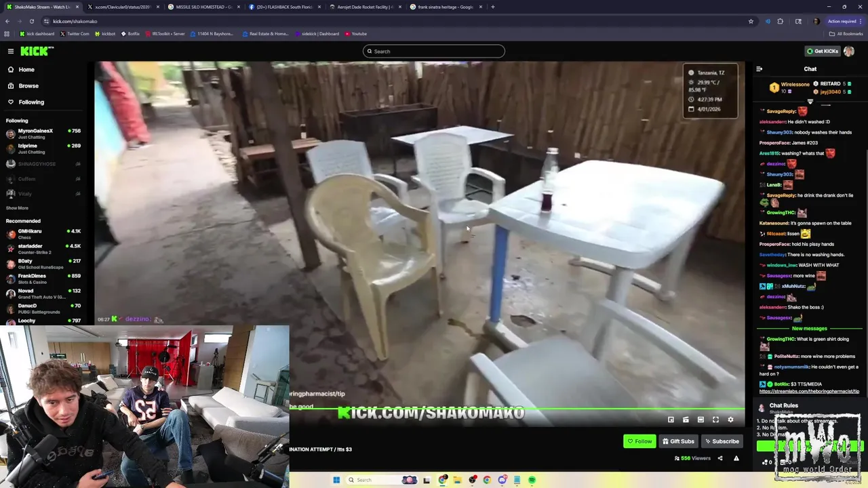
Task: Open a new browser tab
Action: click(x=493, y=7)
